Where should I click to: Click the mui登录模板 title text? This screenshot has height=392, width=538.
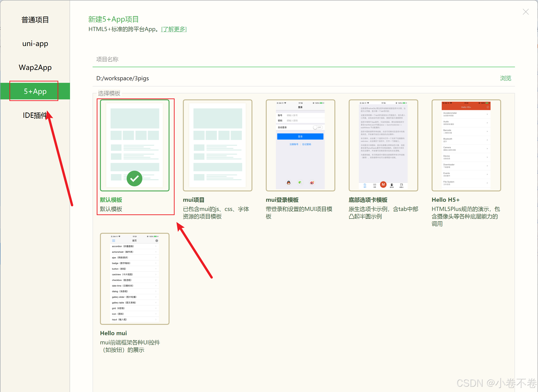[282, 200]
